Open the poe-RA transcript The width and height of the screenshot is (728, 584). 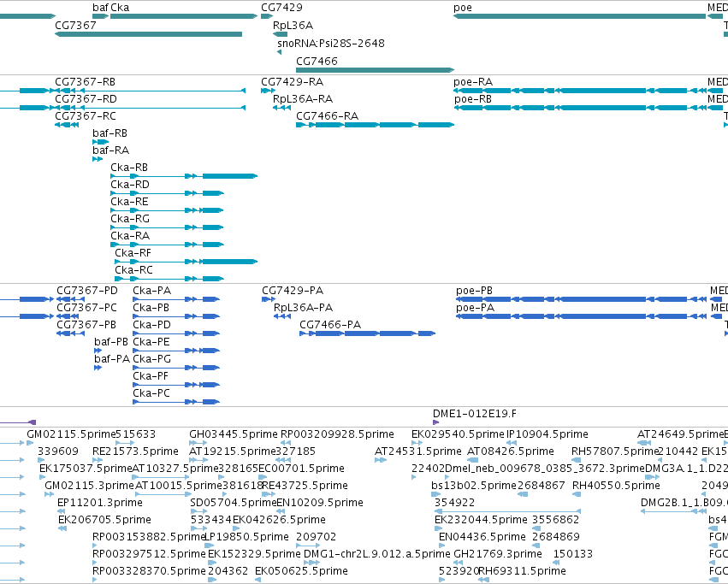579,91
